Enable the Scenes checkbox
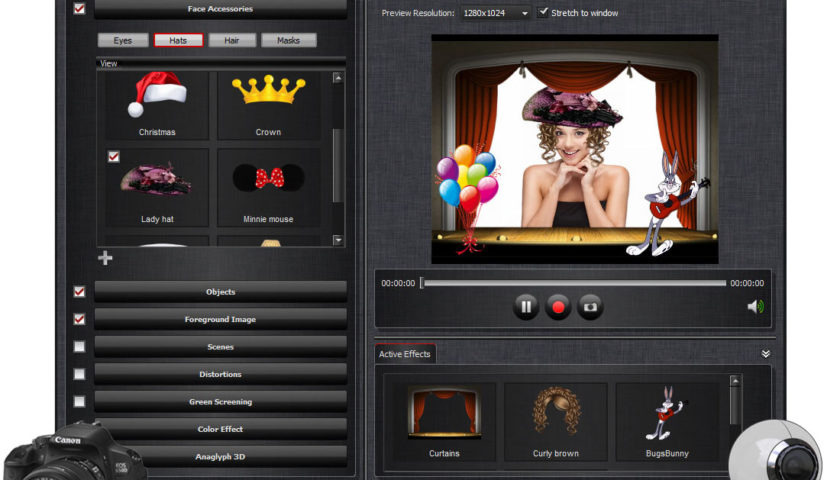This screenshot has width=840, height=480. click(79, 347)
